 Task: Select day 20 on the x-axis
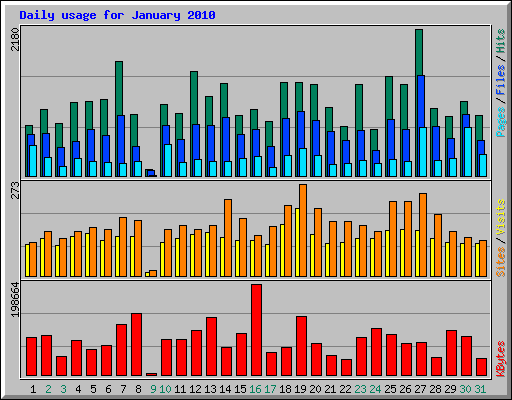[315, 389]
